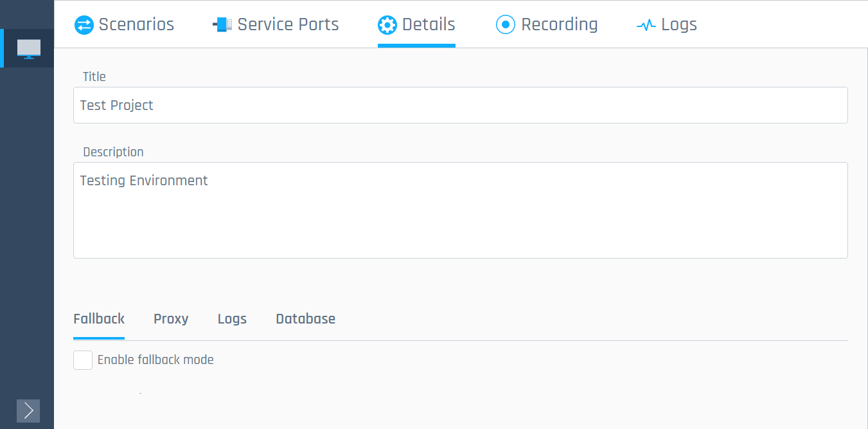This screenshot has height=429, width=868.
Task: Click the Service Ports server icon
Action: click(x=222, y=25)
